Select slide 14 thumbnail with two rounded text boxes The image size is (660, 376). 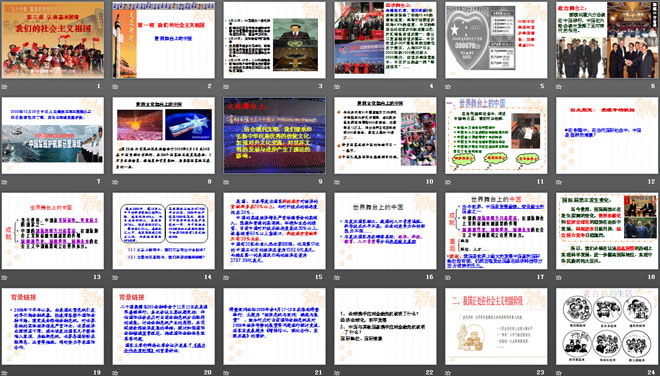(164, 231)
